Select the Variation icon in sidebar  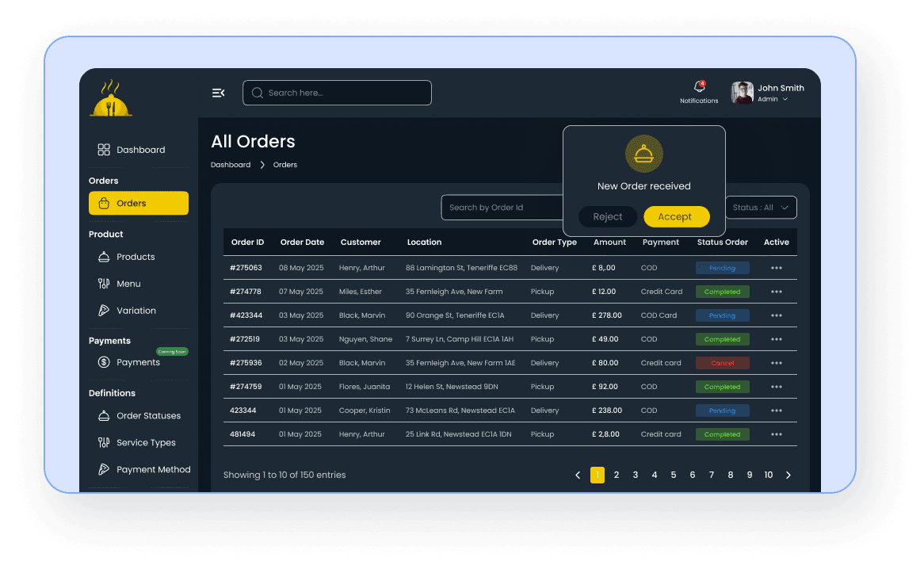tap(104, 310)
